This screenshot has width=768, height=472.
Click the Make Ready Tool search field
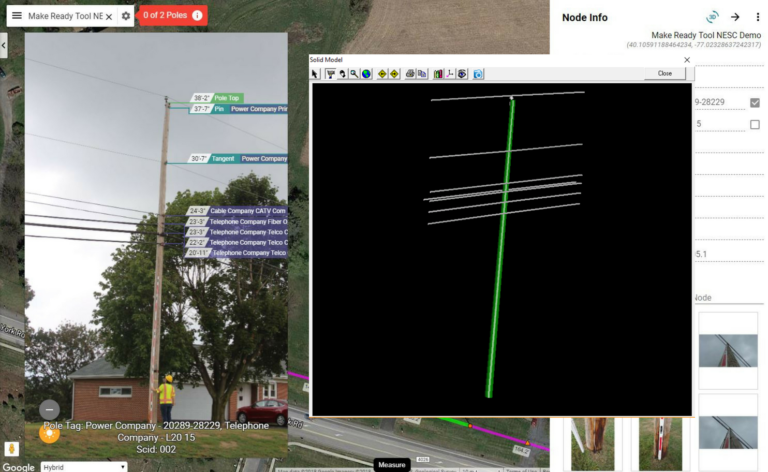(65, 16)
